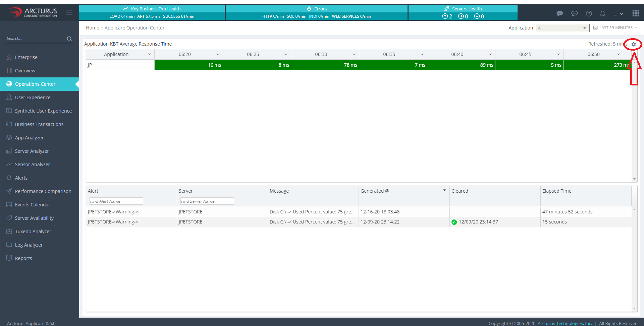The image size is (644, 326).
Task: Click the hamburger menu icon beside logo
Action: click(x=69, y=12)
